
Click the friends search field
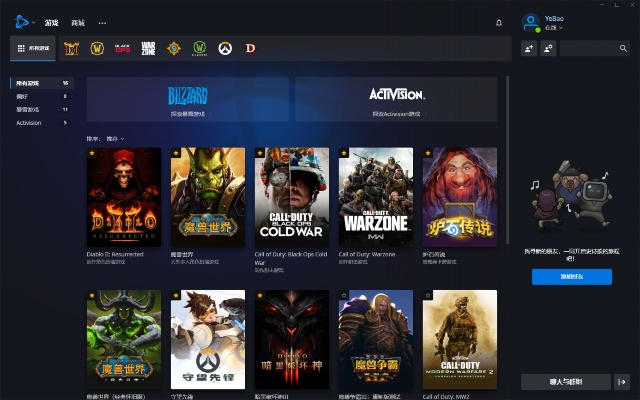596,48
